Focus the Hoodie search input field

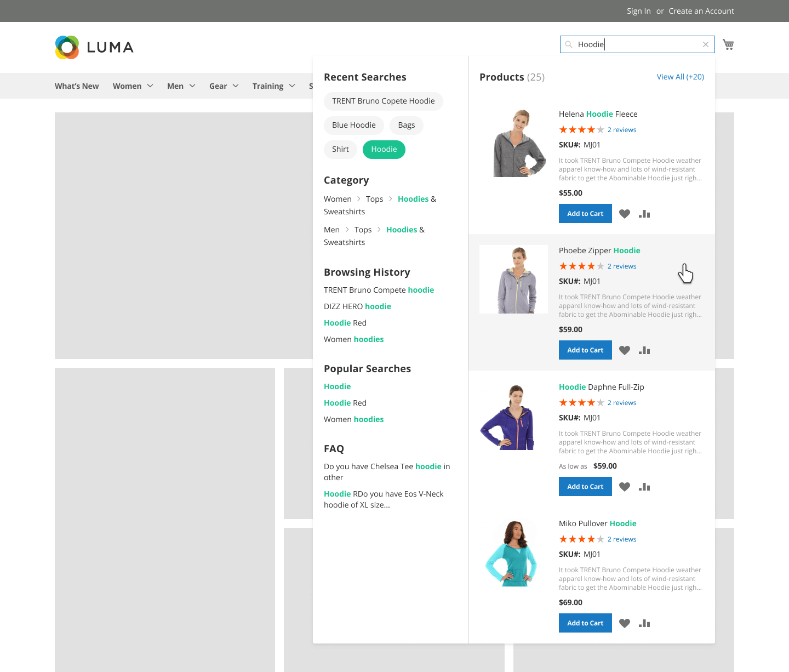tap(637, 44)
